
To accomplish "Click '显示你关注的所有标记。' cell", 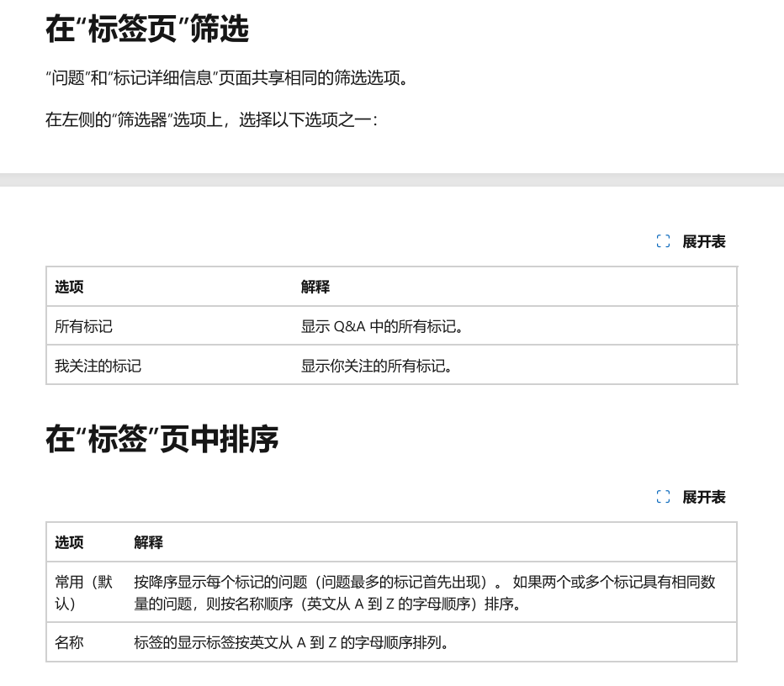I will (x=515, y=365).
